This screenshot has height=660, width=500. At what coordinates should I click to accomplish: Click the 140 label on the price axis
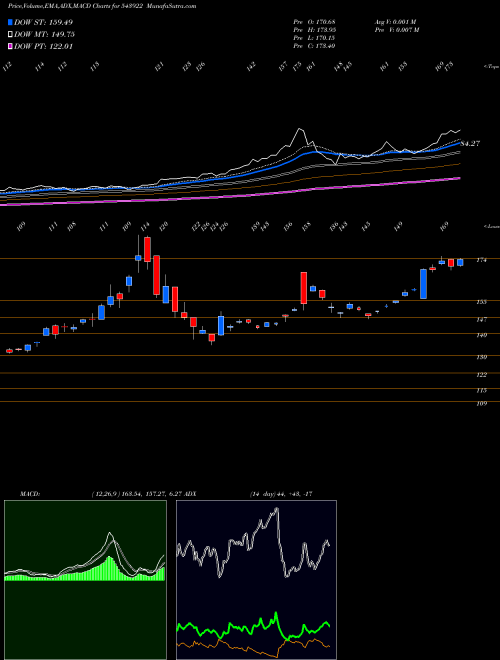(x=481, y=335)
